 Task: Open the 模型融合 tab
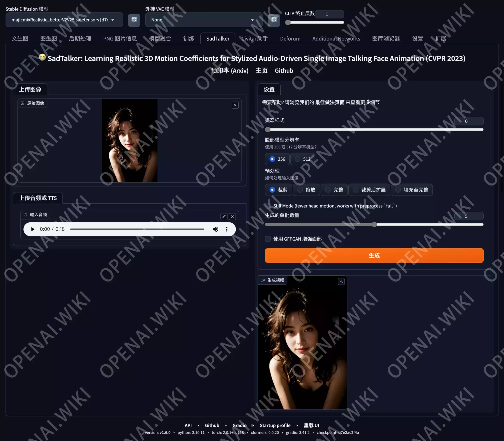pos(160,39)
